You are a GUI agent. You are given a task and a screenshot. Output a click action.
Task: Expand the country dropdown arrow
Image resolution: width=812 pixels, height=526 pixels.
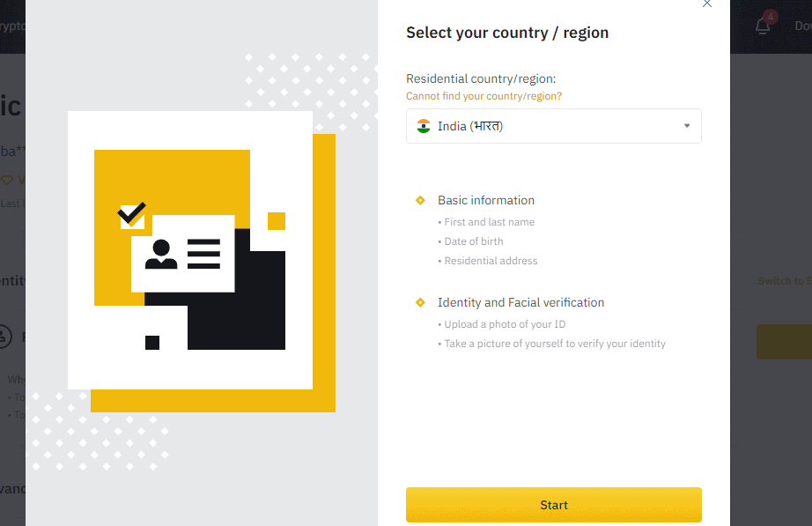coord(687,126)
